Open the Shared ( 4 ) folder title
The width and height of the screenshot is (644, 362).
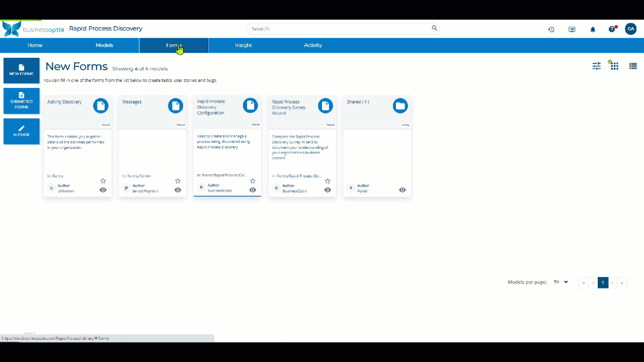[x=358, y=102]
